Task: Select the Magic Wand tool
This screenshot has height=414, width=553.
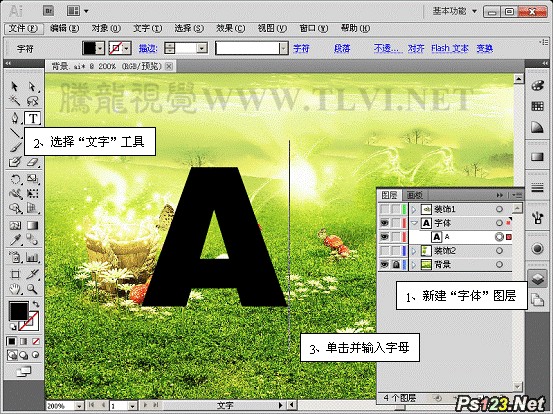Action: 14,101
